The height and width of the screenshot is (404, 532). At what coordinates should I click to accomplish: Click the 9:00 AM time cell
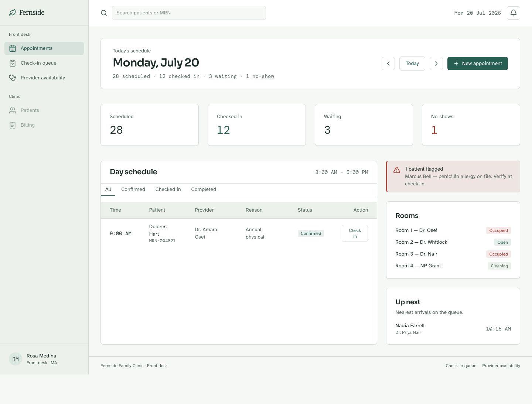(120, 233)
